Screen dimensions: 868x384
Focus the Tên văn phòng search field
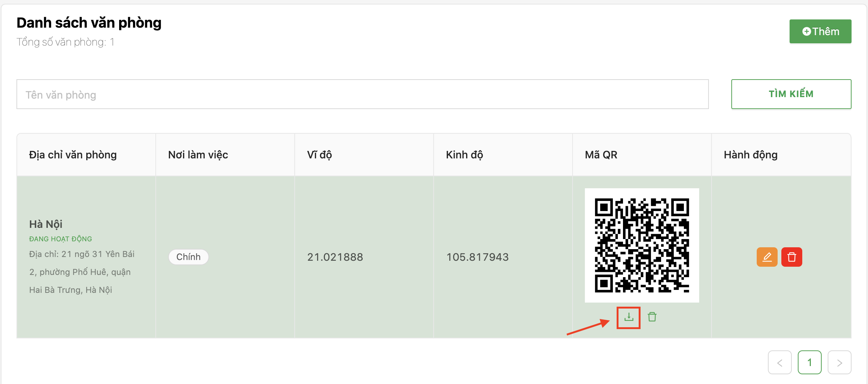(x=362, y=94)
